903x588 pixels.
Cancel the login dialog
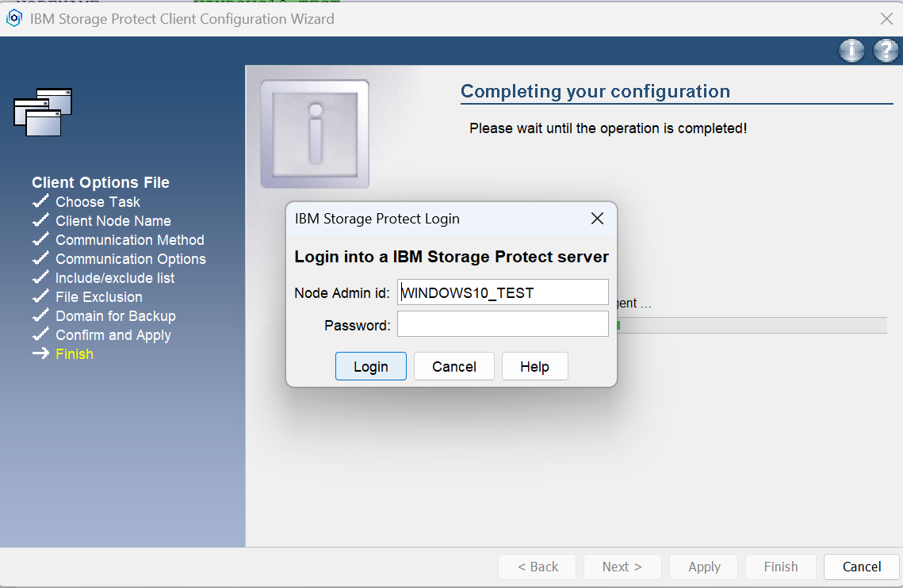pos(453,367)
